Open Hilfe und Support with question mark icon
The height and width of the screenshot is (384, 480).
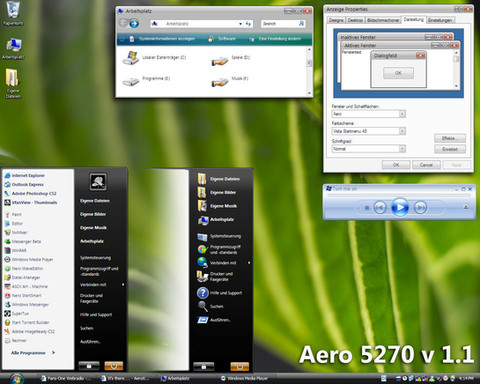pos(220,293)
